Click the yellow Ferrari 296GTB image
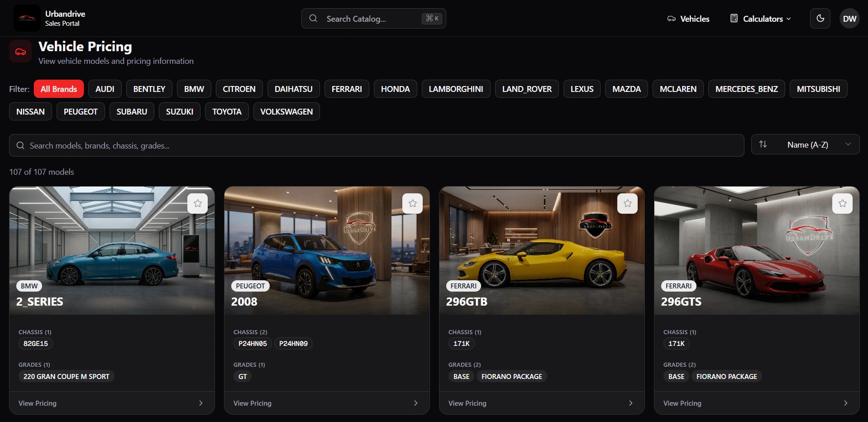This screenshot has height=422, width=868. pos(542,250)
